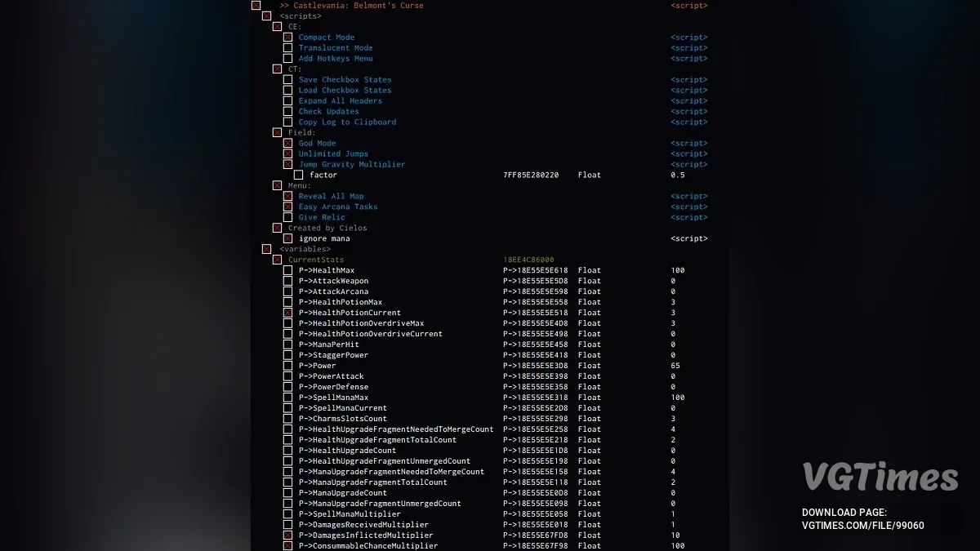980x551 pixels.
Task: Activate the Save Checkbox States checkbox
Action: 287,80
